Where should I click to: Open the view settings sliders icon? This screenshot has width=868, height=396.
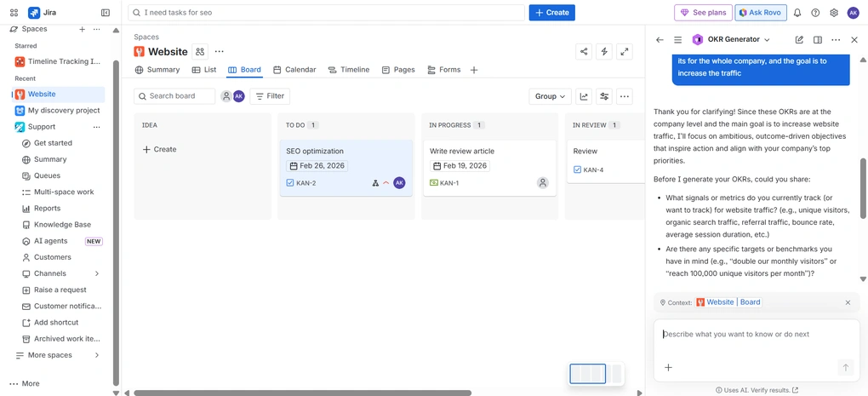[604, 96]
